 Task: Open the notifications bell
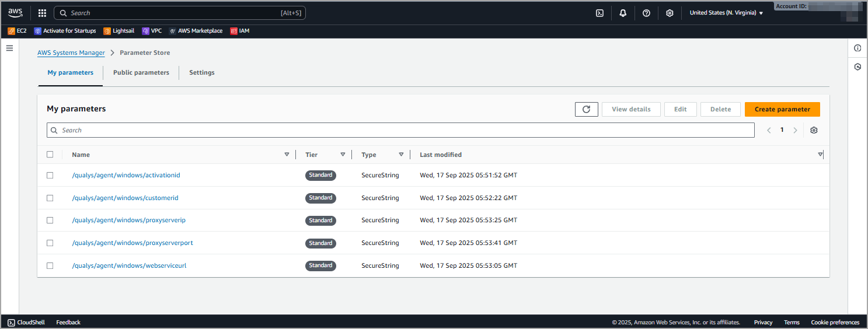[x=623, y=13]
